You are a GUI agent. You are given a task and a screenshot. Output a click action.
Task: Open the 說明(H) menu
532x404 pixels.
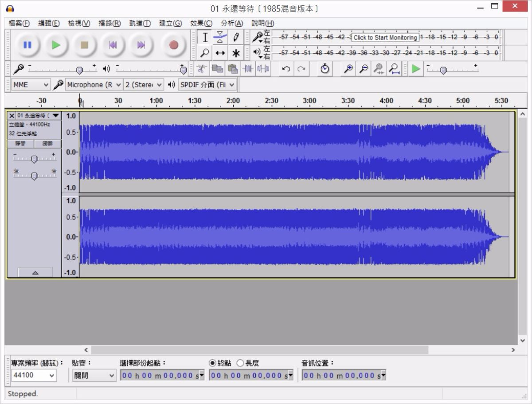(x=262, y=23)
